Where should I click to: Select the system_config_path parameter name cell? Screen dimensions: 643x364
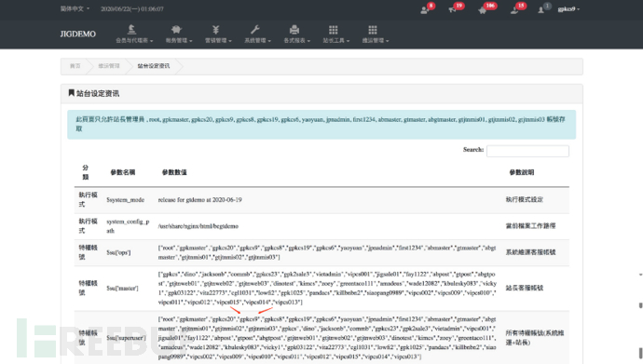(x=128, y=226)
